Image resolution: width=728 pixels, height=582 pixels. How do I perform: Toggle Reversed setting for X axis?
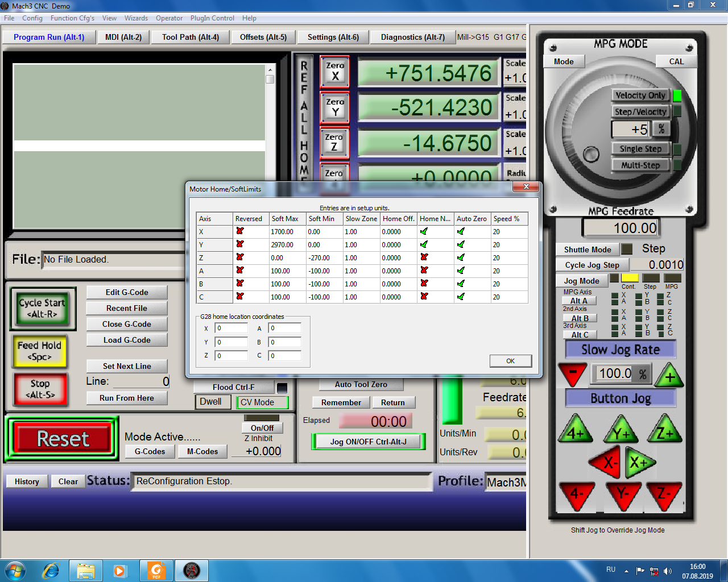click(x=240, y=231)
